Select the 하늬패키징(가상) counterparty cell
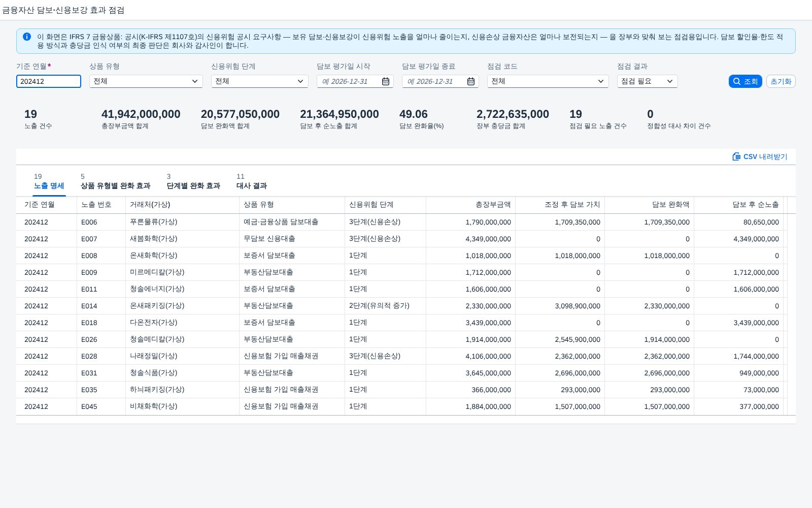Viewport: 812px width, 508px height. point(183,390)
